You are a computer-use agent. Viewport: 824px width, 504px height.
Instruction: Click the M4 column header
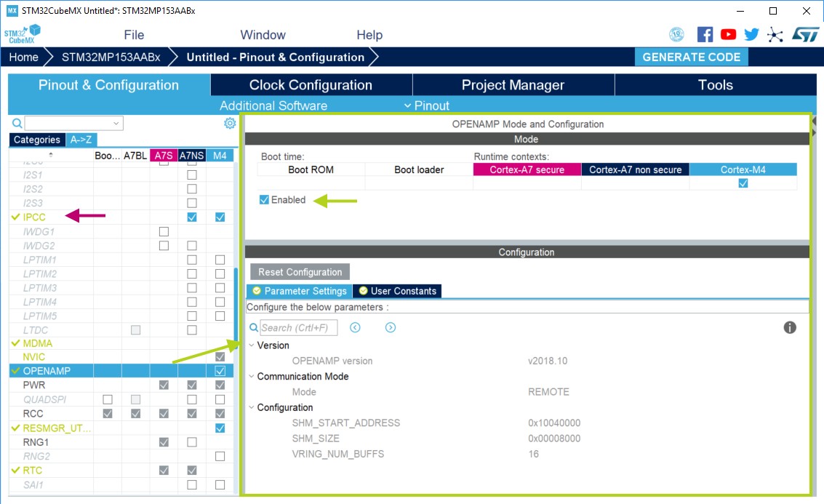220,155
